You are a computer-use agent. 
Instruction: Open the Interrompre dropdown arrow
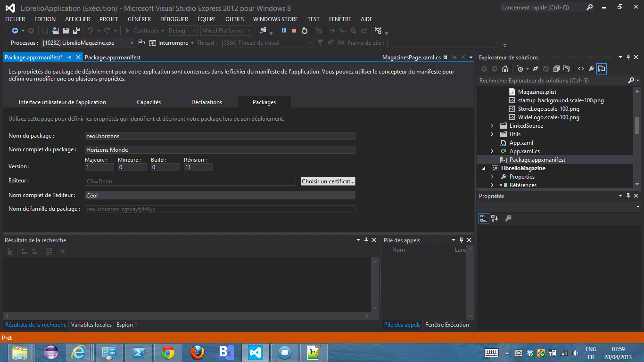click(x=192, y=43)
